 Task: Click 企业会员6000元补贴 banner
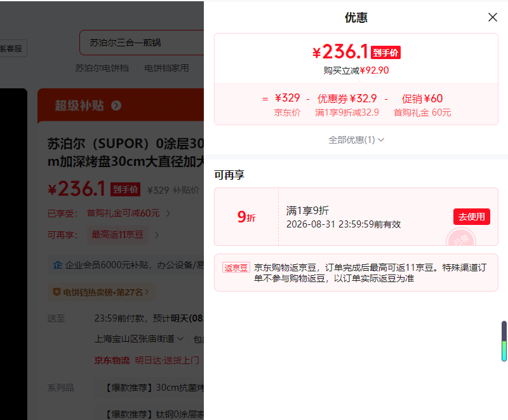pyautogui.click(x=126, y=265)
